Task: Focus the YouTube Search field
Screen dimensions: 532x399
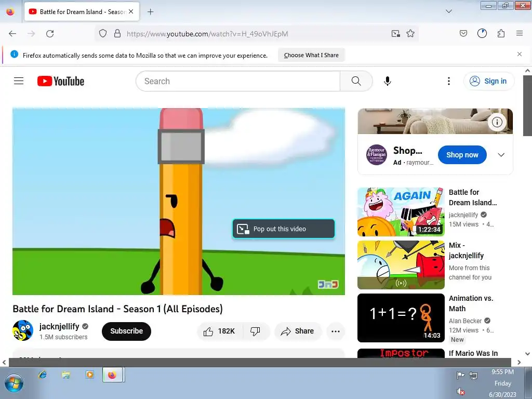Action: pos(238,81)
